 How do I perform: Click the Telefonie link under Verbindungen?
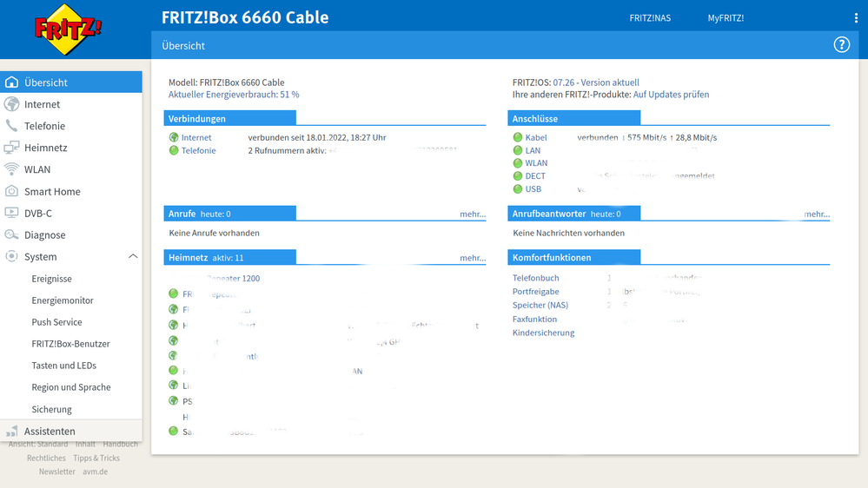tap(199, 150)
